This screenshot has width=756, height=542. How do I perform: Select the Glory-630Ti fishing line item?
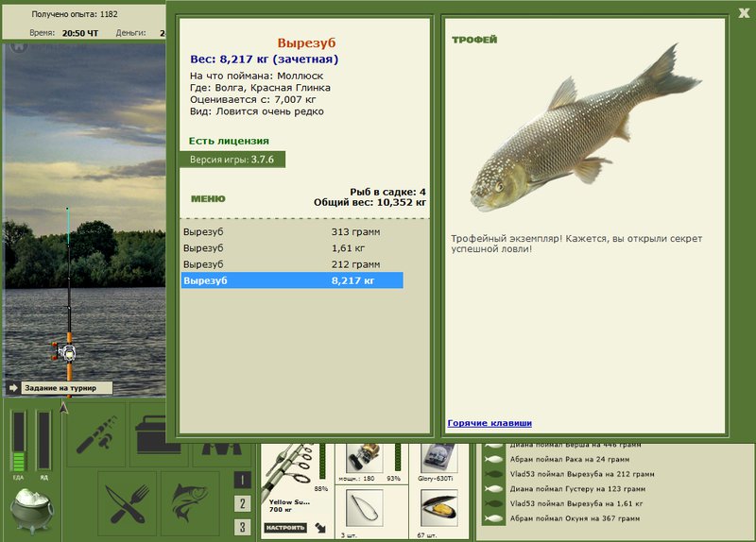pyautogui.click(x=438, y=458)
